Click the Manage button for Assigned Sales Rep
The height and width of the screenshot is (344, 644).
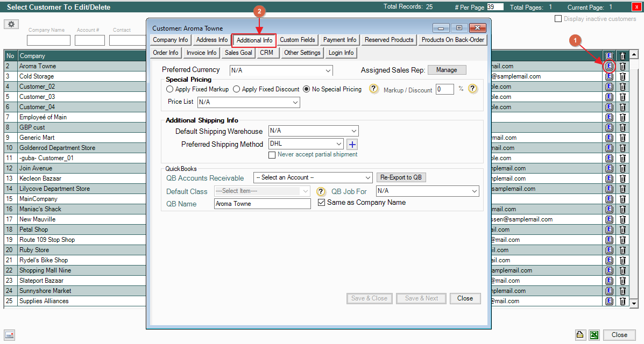(x=447, y=70)
